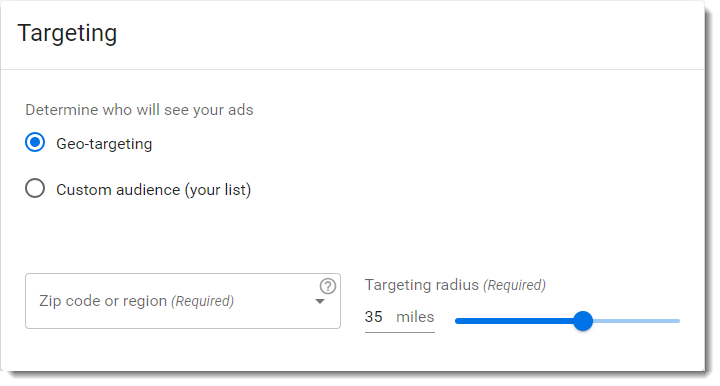Select the Custom audience radio button

[x=35, y=188]
